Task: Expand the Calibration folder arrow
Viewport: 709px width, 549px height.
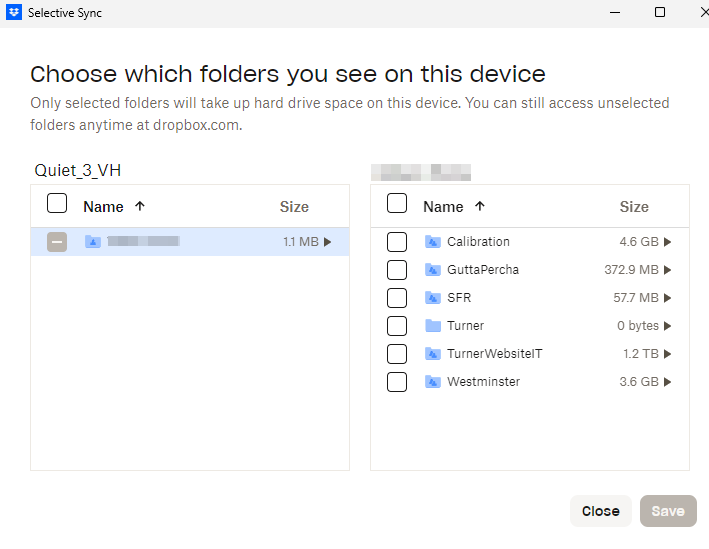Action: (x=667, y=242)
